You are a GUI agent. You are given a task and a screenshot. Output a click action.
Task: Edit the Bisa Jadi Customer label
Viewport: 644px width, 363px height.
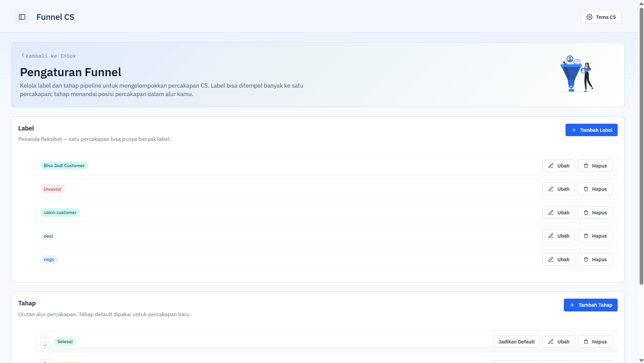[558, 166]
